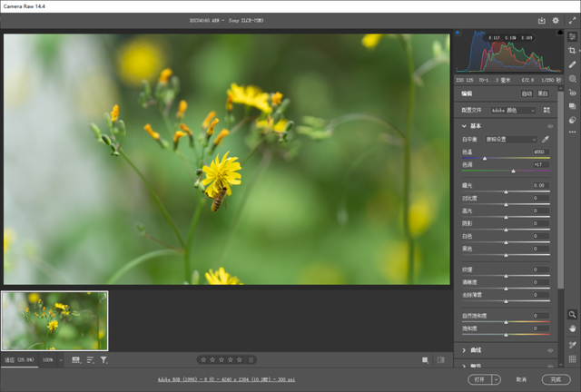Open the 配置文件 Adobe 颜色 dropdown
Screen dimensions: 581x392
(514, 110)
